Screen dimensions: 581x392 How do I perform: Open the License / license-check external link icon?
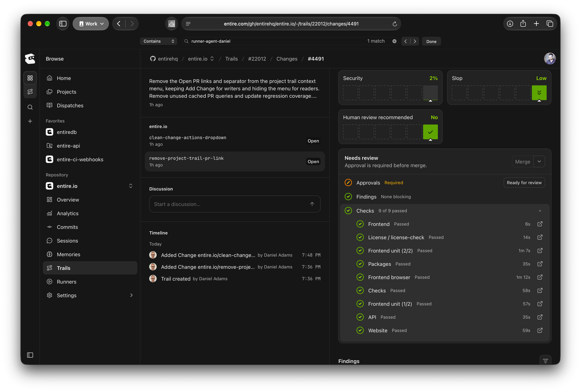click(x=540, y=237)
